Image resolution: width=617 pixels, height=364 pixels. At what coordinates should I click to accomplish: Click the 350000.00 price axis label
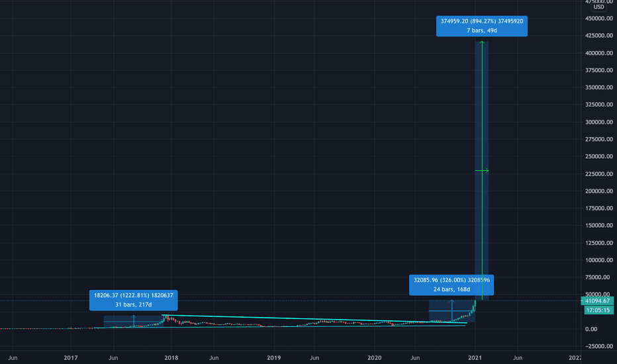[x=599, y=87]
